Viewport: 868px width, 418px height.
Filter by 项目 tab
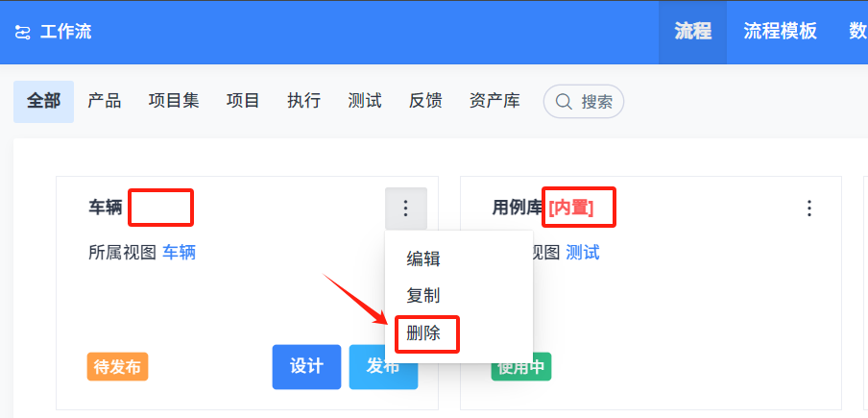[243, 101]
